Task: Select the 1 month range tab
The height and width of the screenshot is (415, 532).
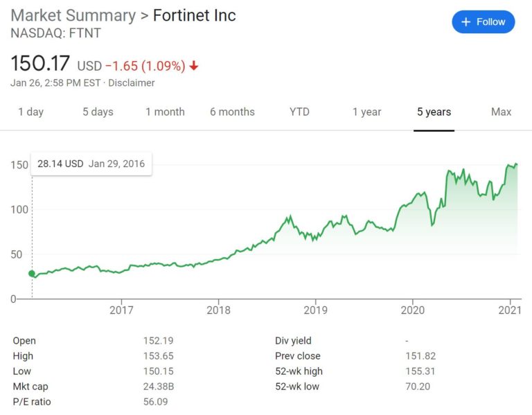Action: click(166, 112)
